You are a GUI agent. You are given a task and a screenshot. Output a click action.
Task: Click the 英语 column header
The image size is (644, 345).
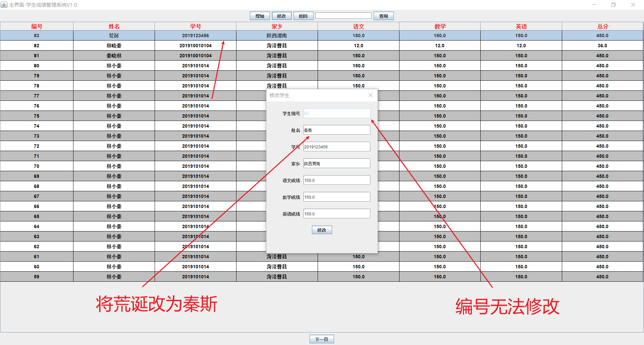point(521,26)
